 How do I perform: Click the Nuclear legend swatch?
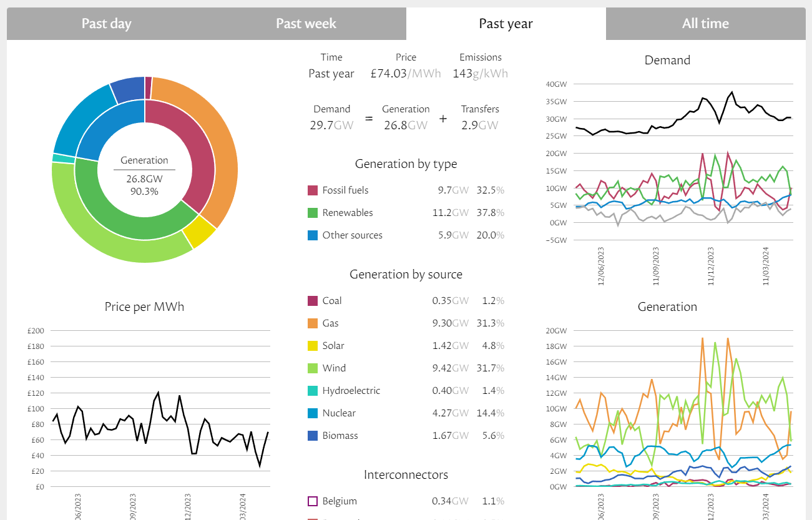click(x=313, y=413)
